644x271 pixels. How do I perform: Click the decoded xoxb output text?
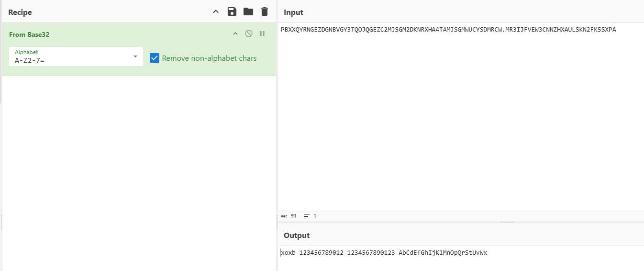[384, 253]
